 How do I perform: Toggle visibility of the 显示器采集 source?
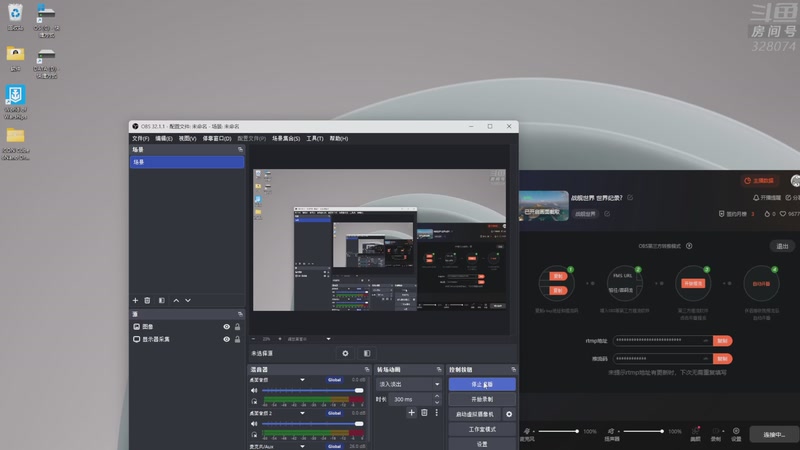pos(227,339)
